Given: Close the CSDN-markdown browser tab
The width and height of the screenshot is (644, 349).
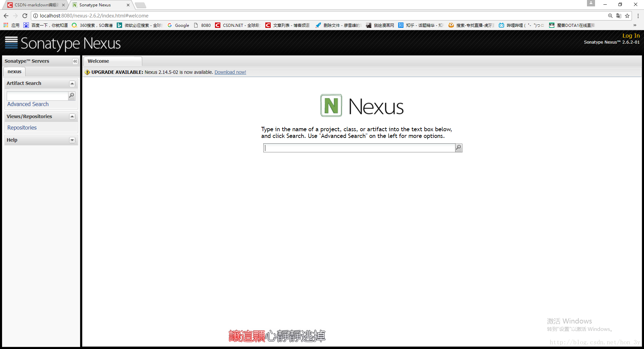Looking at the screenshot, I should [63, 5].
